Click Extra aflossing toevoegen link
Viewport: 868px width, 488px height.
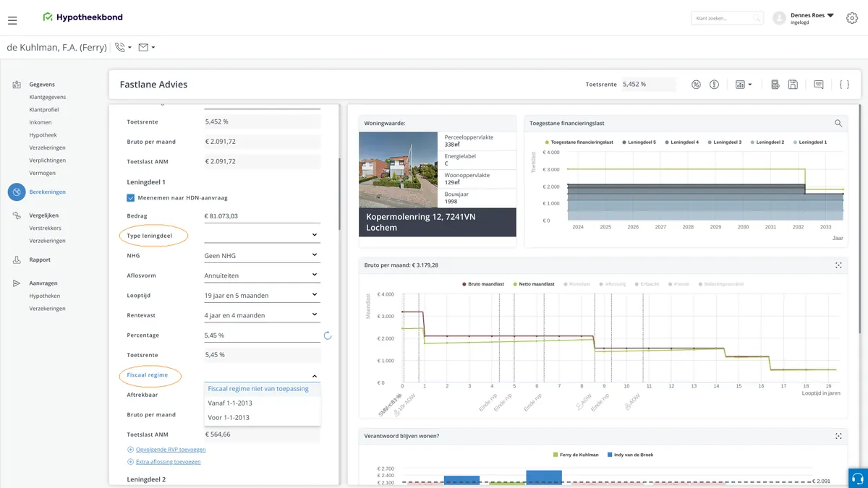(x=168, y=462)
